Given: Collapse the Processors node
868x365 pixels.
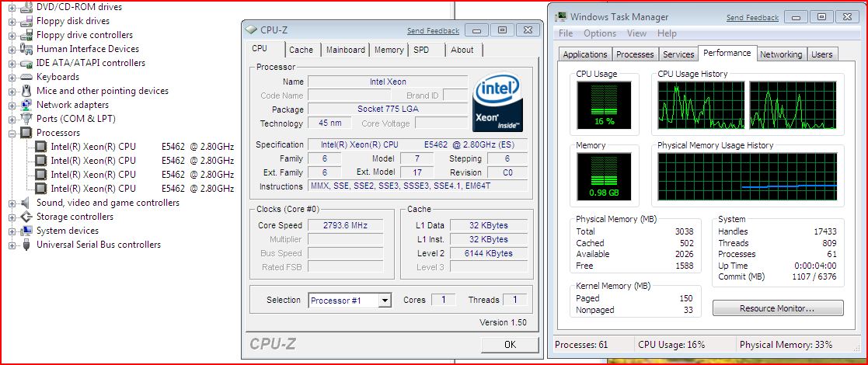Looking at the screenshot, I should coord(12,133).
